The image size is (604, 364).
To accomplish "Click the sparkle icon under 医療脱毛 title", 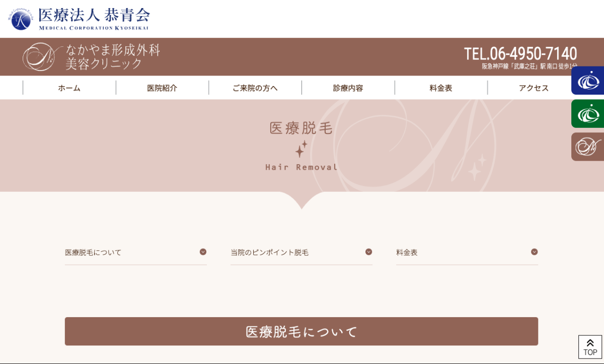I will tap(301, 149).
